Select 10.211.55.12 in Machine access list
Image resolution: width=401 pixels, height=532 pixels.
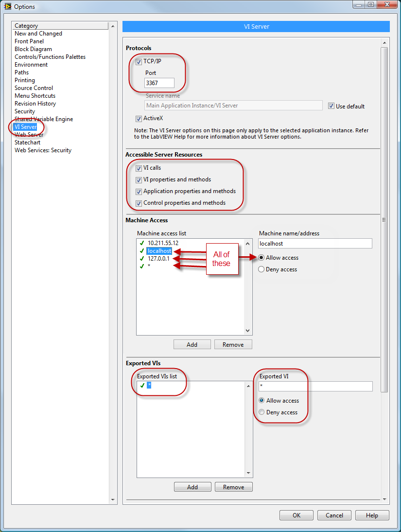[163, 243]
